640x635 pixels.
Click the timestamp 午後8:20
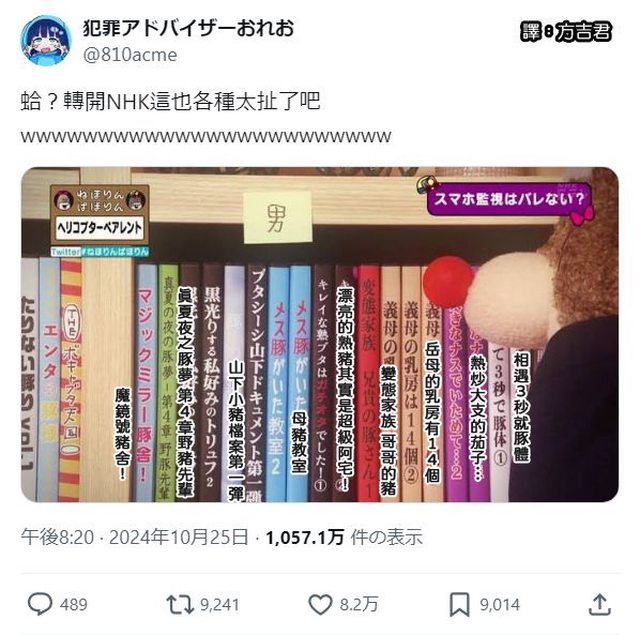[x=58, y=537]
